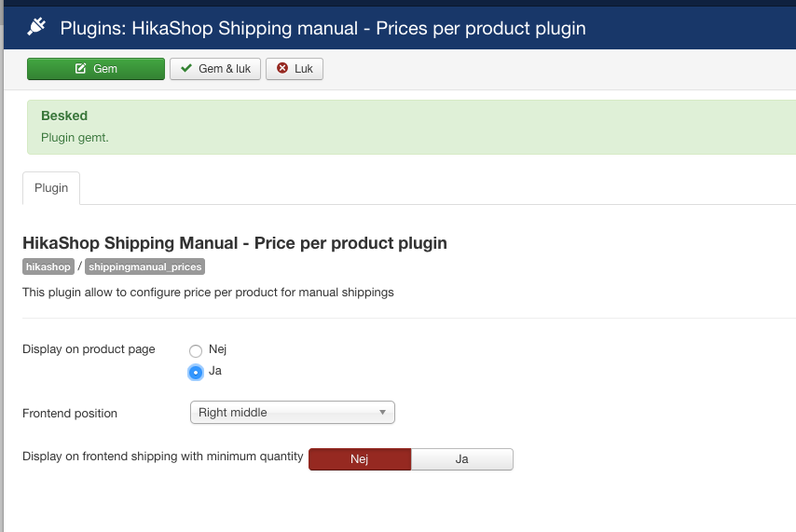Click the 'Frontend position' label
The height and width of the screenshot is (532, 796).
point(70,413)
